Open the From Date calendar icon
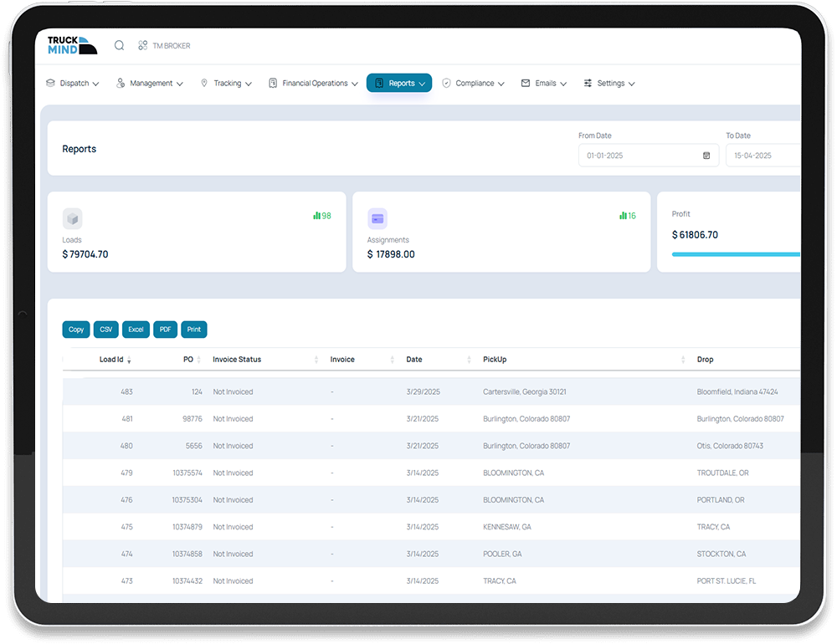This screenshot has width=837, height=644. click(x=706, y=156)
